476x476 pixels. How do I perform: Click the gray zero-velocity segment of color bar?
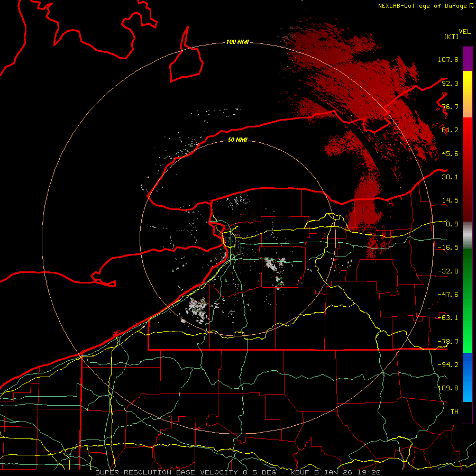pyautogui.click(x=467, y=235)
